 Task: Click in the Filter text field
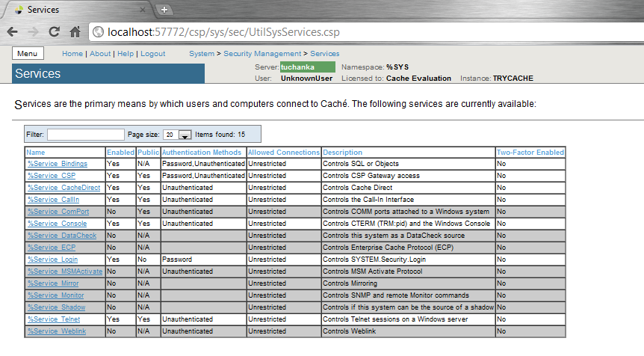[84, 135]
